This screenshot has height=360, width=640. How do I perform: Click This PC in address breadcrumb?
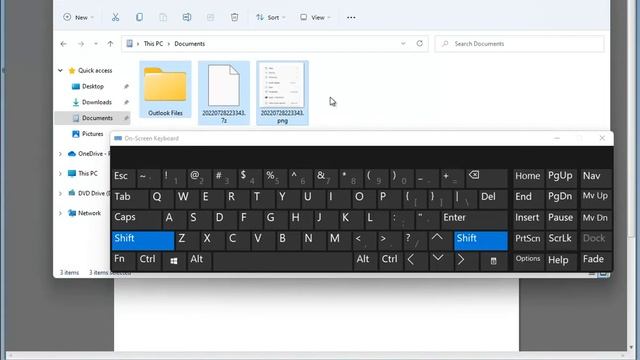pyautogui.click(x=153, y=44)
